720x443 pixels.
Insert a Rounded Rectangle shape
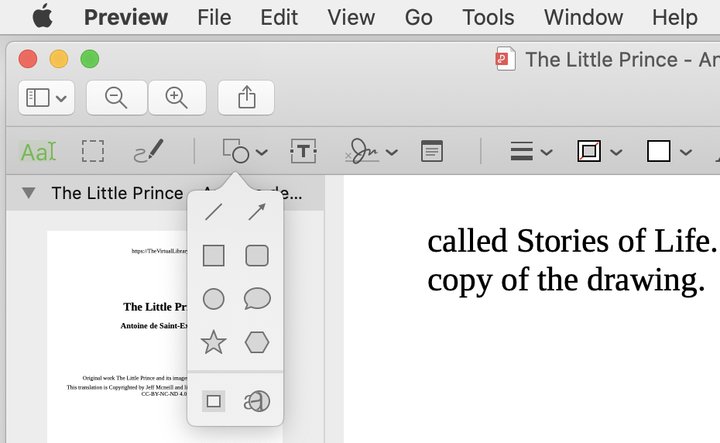click(257, 256)
